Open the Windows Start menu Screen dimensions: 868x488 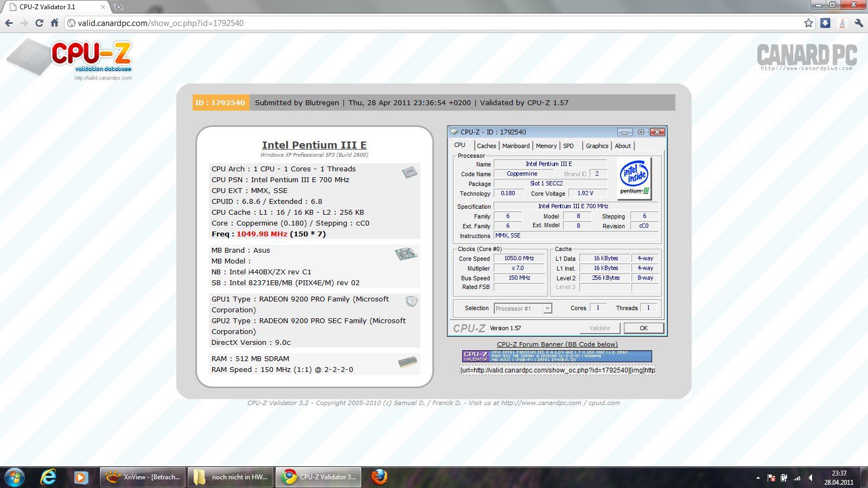14,477
